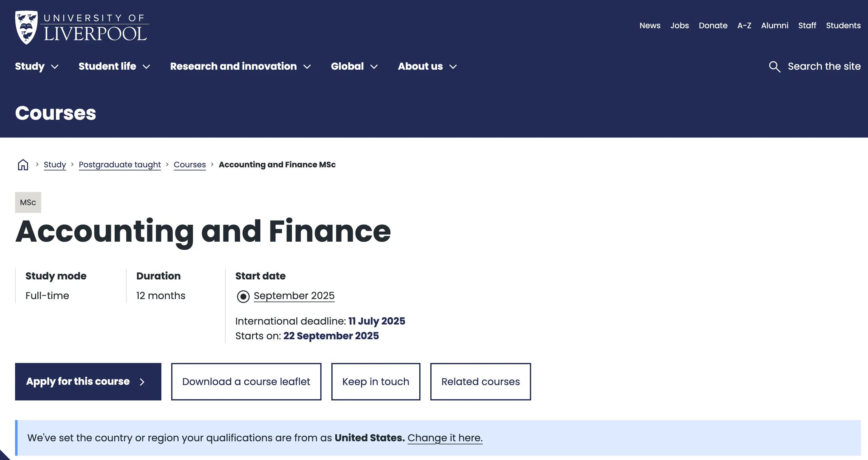The width and height of the screenshot is (868, 460).
Task: Open the News link in top bar
Action: tap(650, 25)
